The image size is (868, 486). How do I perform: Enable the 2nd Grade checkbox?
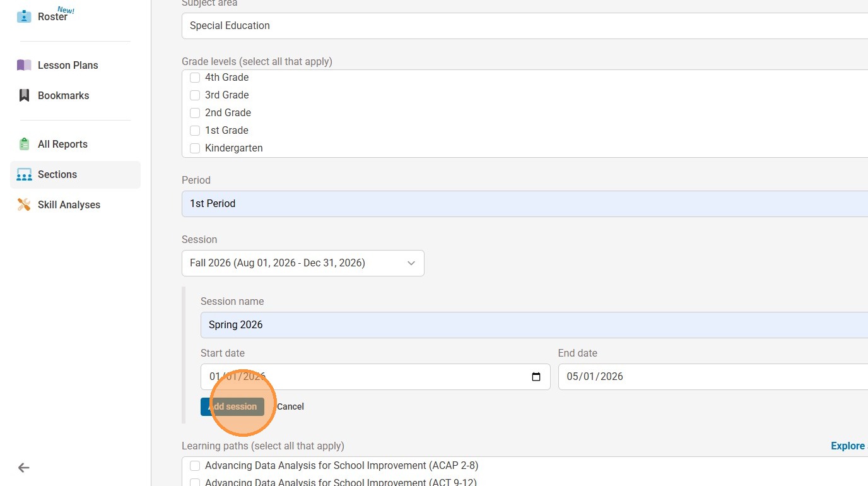(195, 113)
